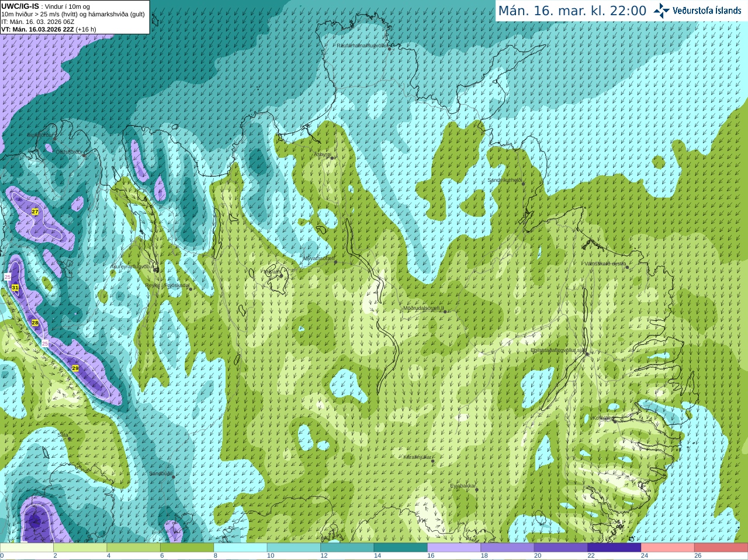Viewport: 748px width, 560px height.
Task: Select the 12–14 m/s legend color
Action: 347,548
